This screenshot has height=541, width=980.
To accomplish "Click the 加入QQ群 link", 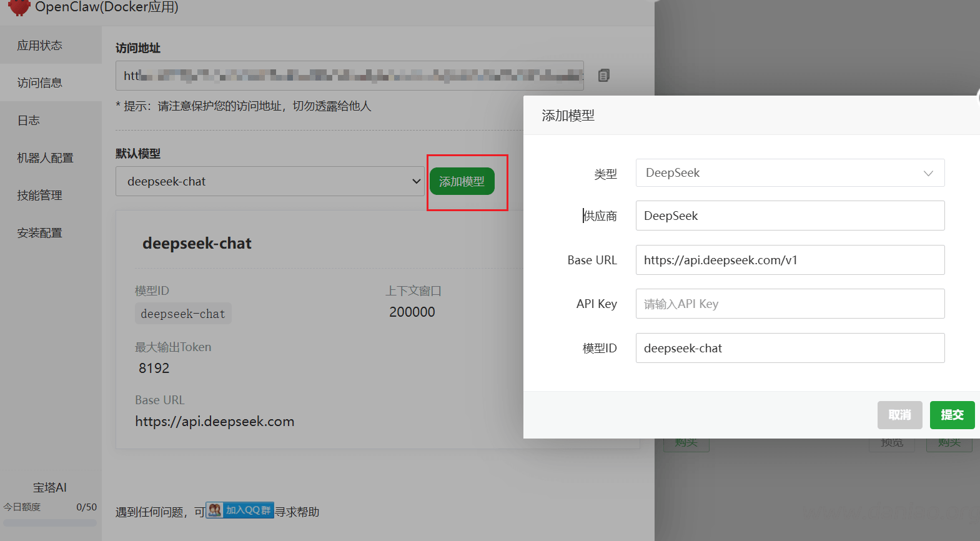I will coord(248,510).
